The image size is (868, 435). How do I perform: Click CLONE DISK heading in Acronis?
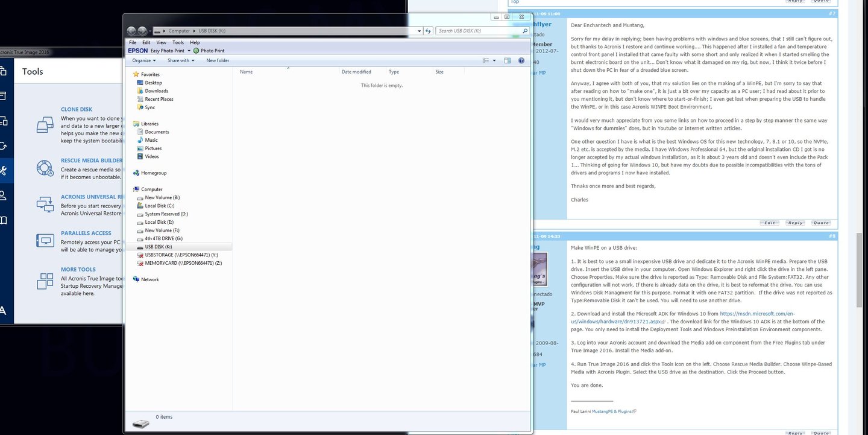tap(77, 109)
